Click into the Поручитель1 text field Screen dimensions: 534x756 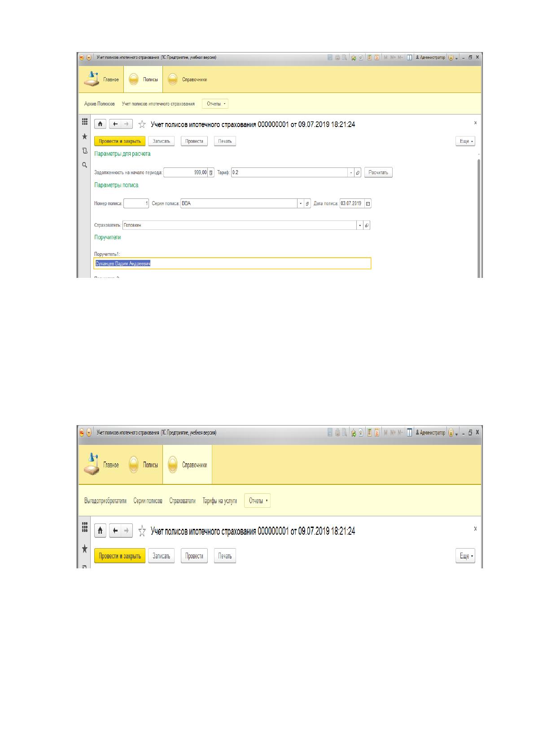(232, 264)
